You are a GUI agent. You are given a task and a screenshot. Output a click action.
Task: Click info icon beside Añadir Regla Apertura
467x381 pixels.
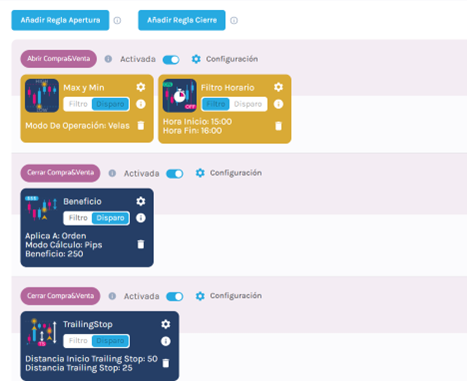coord(117,20)
